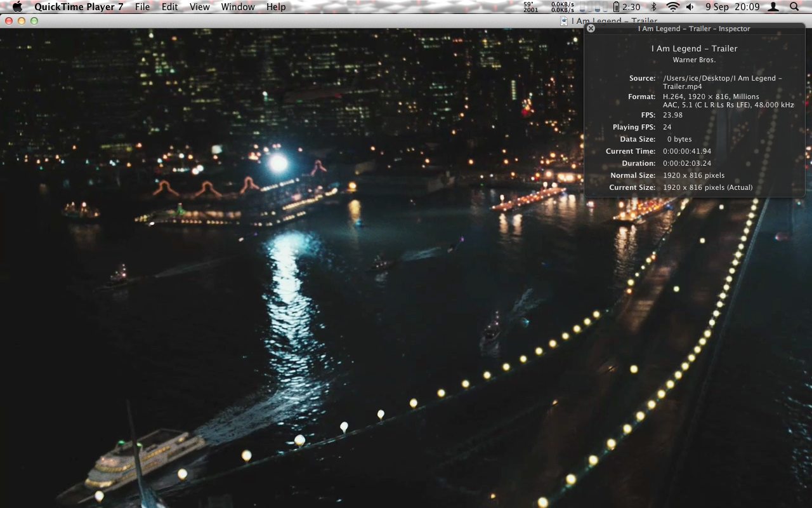Click the Data Size value '0 bytes'

coord(679,139)
